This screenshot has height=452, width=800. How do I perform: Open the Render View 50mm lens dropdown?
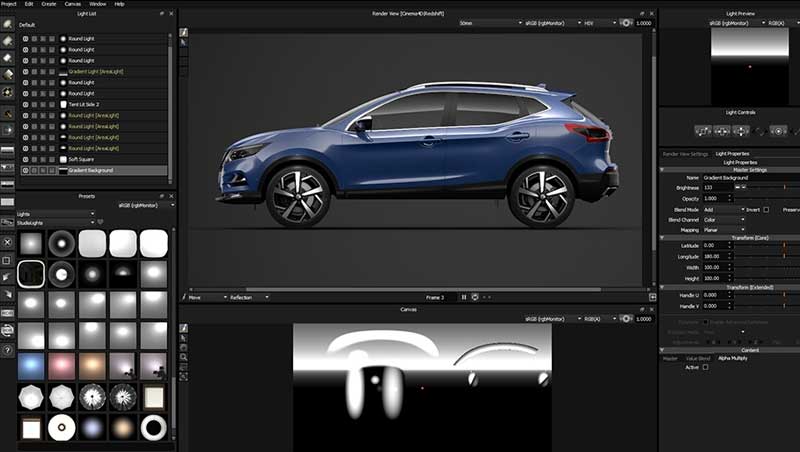[x=490, y=23]
